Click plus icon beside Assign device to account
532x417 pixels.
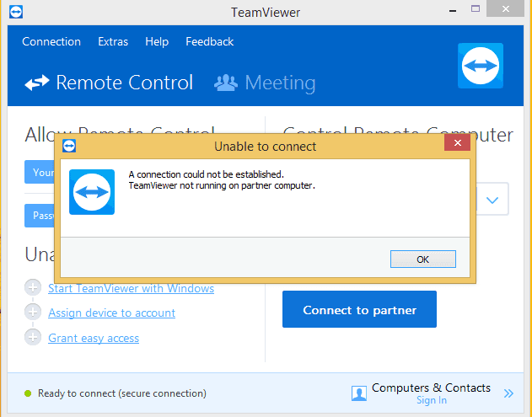[x=33, y=312]
